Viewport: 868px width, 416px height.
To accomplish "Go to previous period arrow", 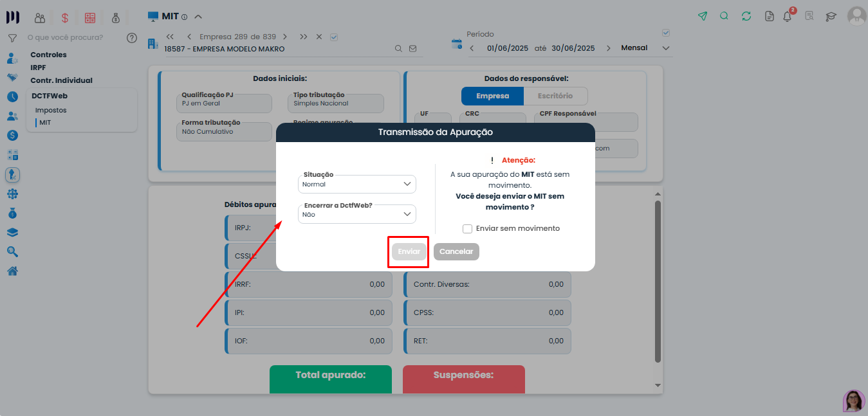I will pyautogui.click(x=472, y=48).
